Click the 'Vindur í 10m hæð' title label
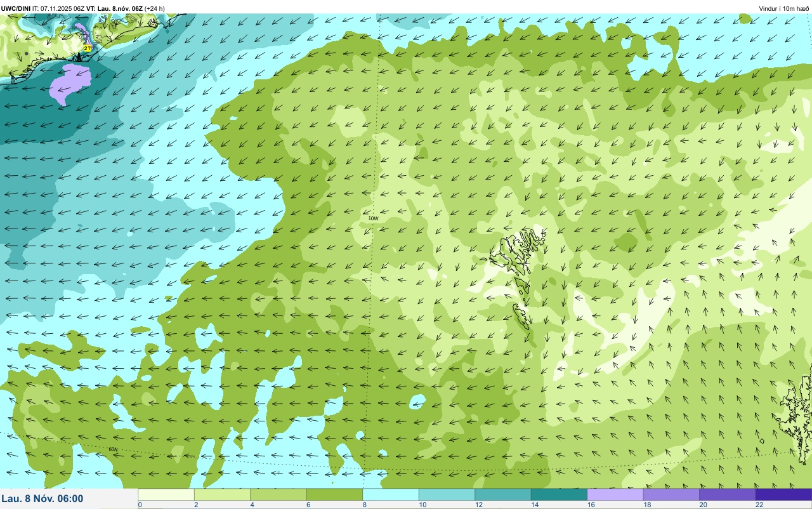 coord(784,8)
